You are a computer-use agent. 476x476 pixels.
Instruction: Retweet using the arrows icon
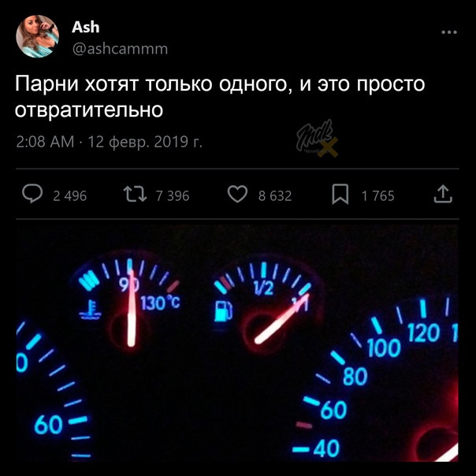tap(135, 195)
